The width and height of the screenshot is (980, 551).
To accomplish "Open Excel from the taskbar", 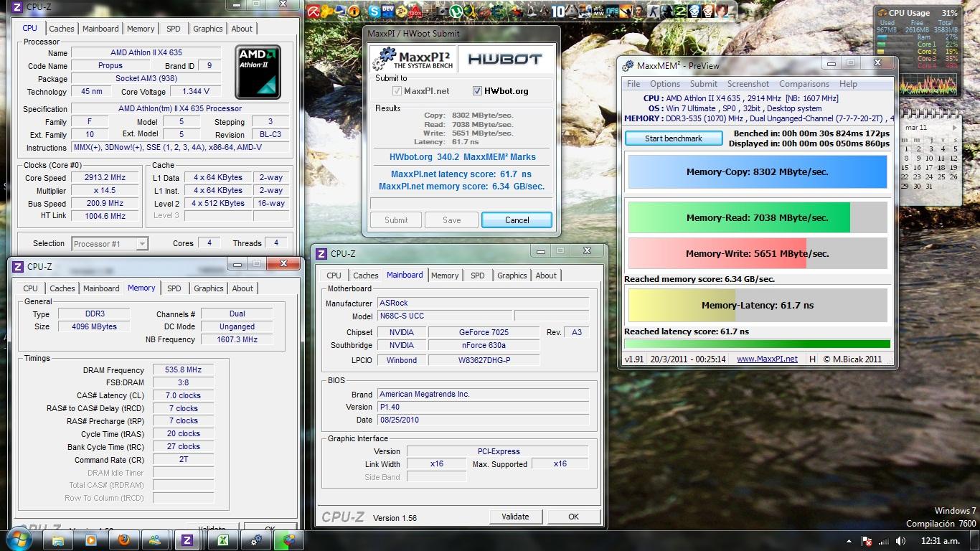I will [x=223, y=540].
